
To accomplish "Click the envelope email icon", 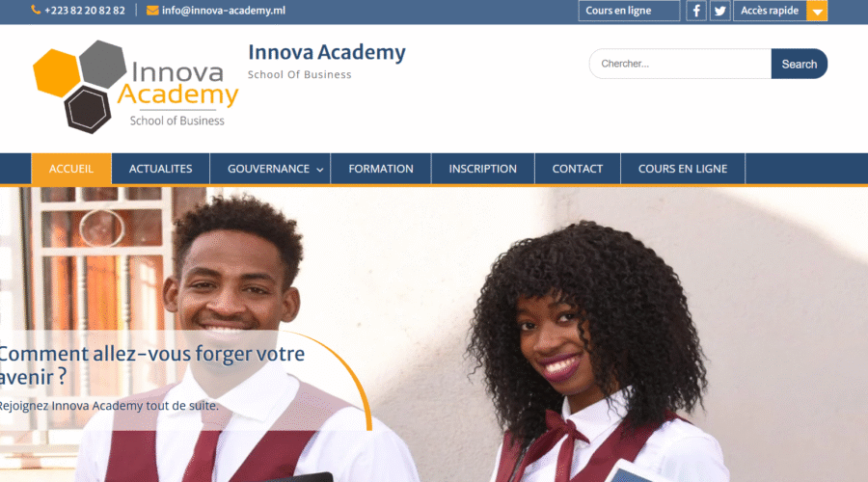I will point(152,11).
